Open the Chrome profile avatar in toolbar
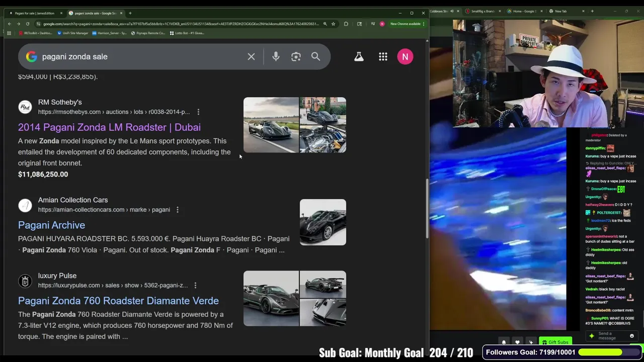Image resolution: width=644 pixels, height=362 pixels. click(x=382, y=24)
